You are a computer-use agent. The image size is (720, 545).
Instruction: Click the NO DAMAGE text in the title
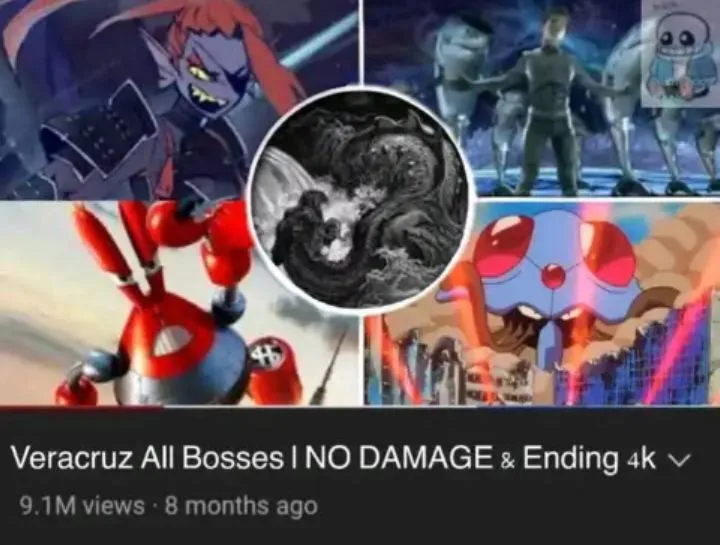pyautogui.click(x=396, y=458)
